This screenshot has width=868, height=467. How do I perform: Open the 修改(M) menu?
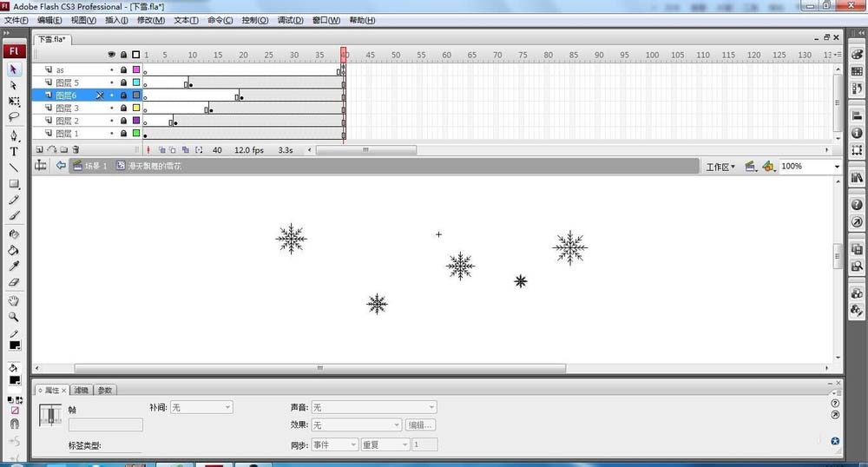point(150,20)
